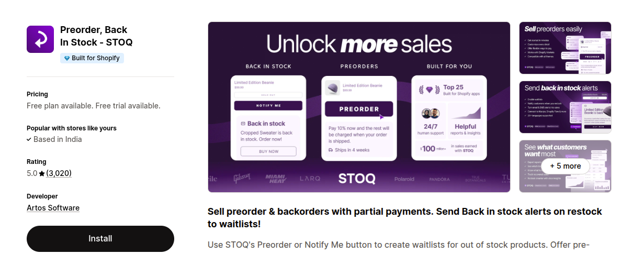Screen dimensions: 644x254
Task: Click the Ships in 4 weeks truck icon
Action: 331,150
